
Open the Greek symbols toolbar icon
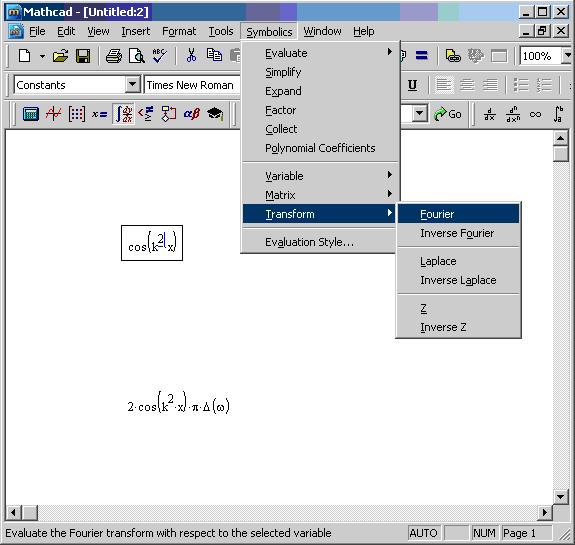pyautogui.click(x=192, y=114)
